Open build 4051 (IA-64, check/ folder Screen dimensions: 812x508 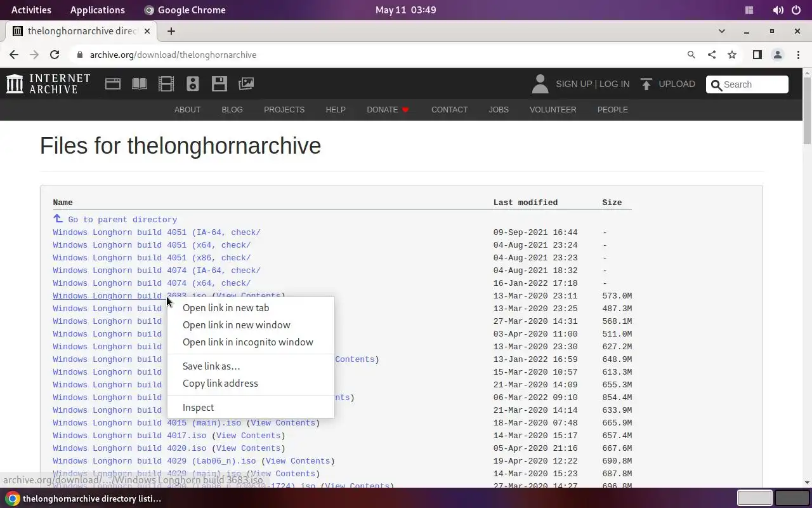[x=157, y=232]
